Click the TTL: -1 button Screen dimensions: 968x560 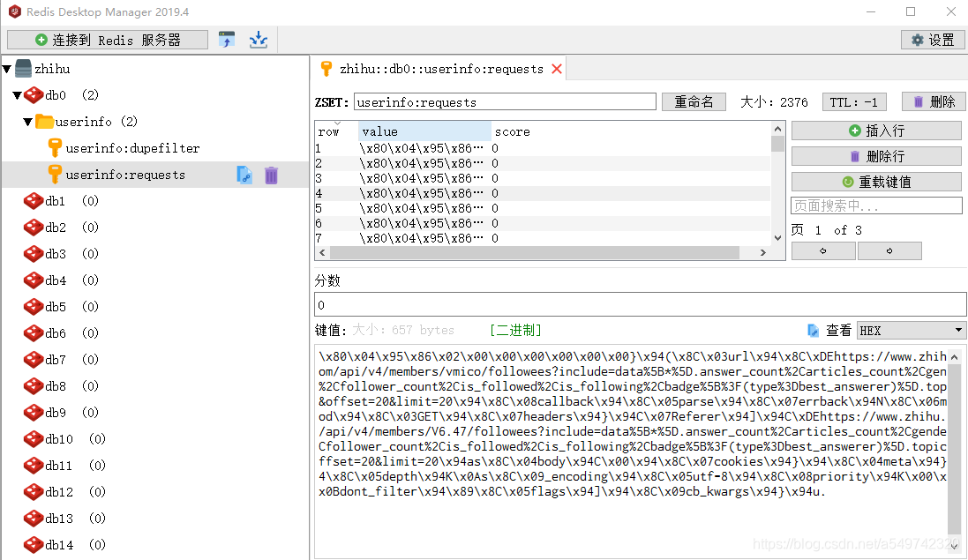click(854, 101)
